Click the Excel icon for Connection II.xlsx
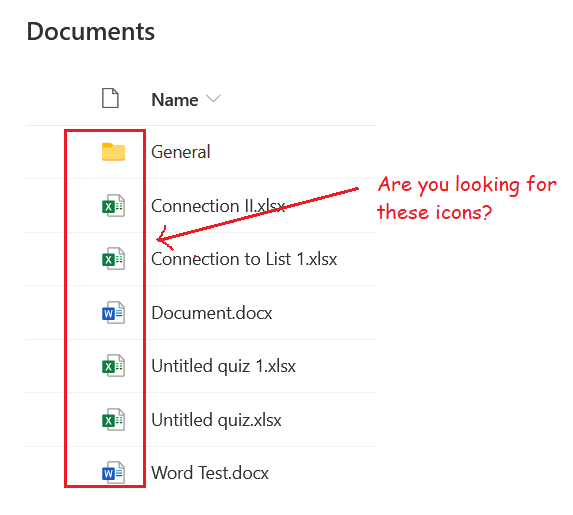 [x=113, y=205]
